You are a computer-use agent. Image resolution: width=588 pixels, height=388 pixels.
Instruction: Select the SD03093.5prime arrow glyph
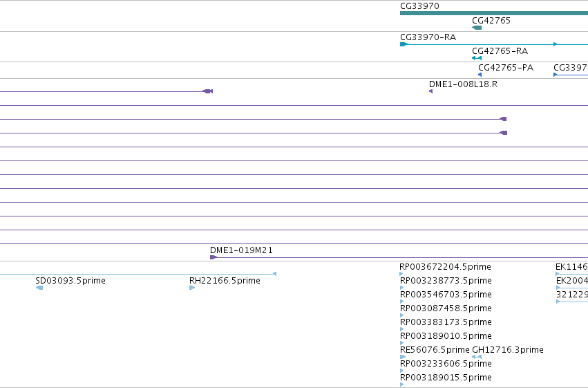pyautogui.click(x=39, y=288)
